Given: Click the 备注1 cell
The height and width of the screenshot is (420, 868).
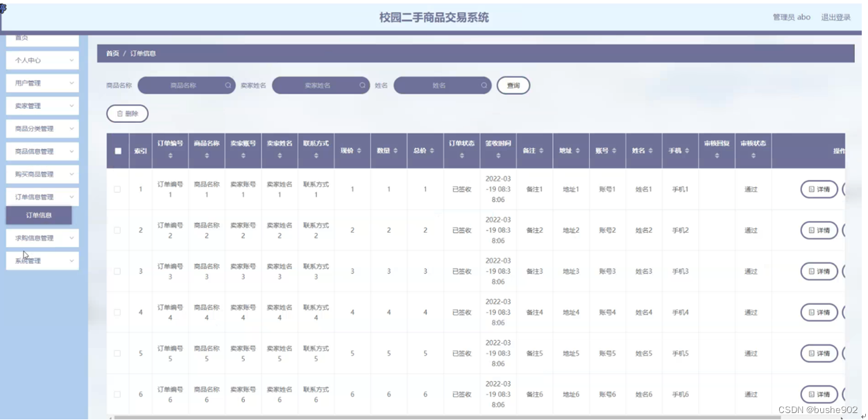Looking at the screenshot, I should point(534,189).
